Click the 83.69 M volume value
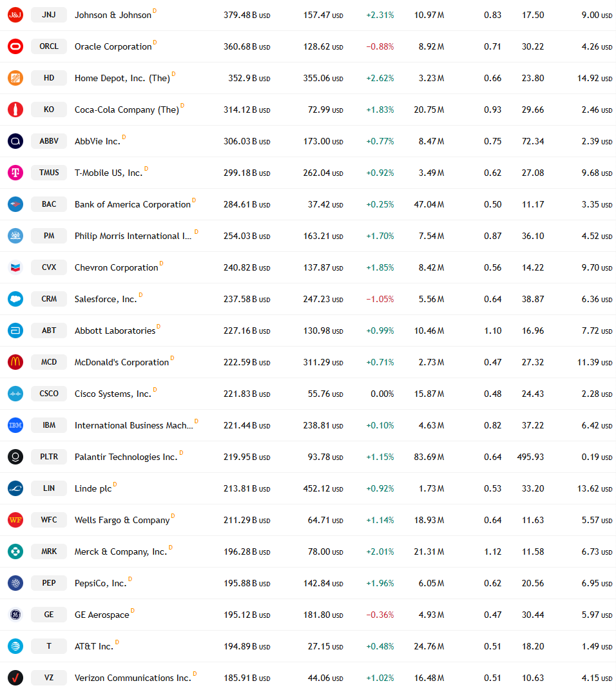The image size is (616, 690). click(429, 457)
